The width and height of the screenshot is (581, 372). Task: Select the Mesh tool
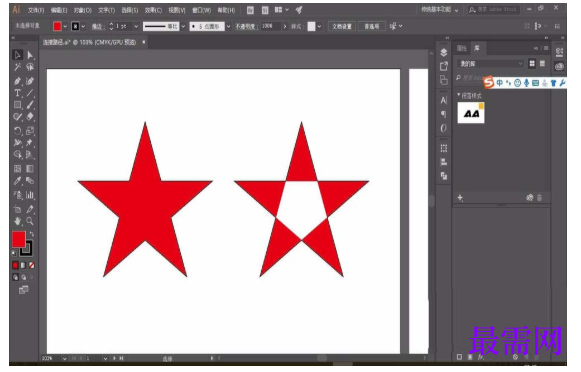17,169
